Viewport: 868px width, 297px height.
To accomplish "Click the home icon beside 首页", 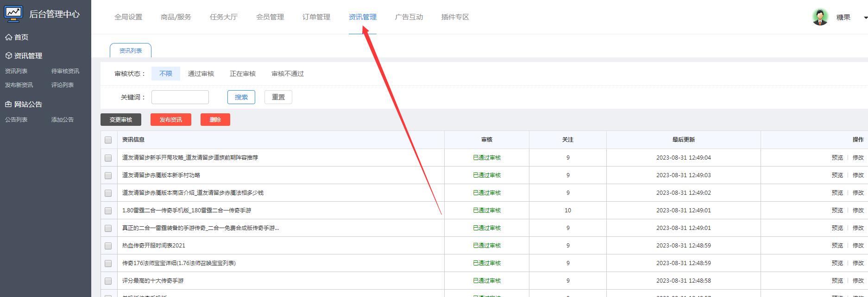I will [8, 37].
